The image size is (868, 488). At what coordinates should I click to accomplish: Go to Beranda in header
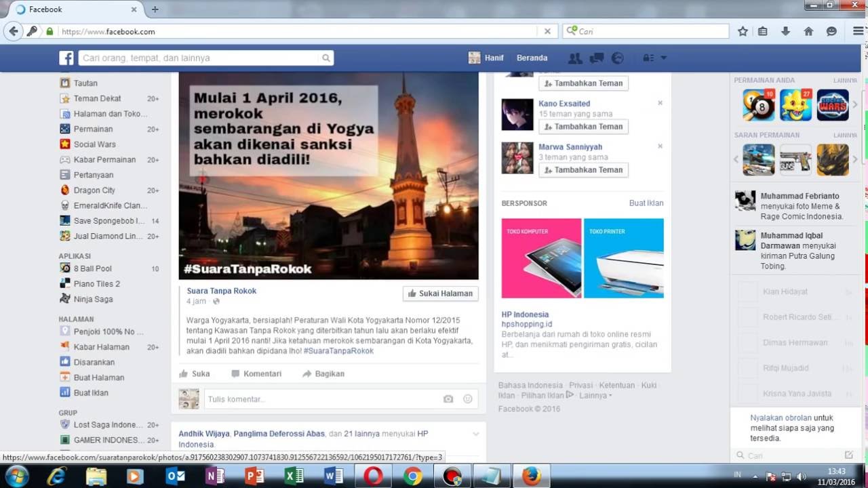pyautogui.click(x=532, y=58)
